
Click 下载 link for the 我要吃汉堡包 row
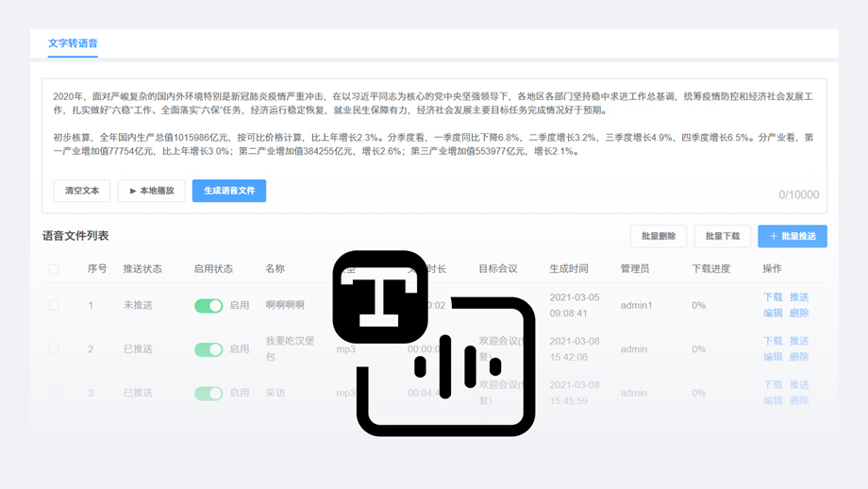pos(773,341)
